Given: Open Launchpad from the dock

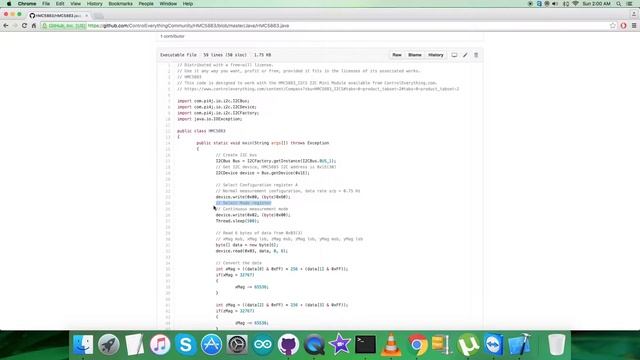Looking at the screenshot, I should point(109,345).
